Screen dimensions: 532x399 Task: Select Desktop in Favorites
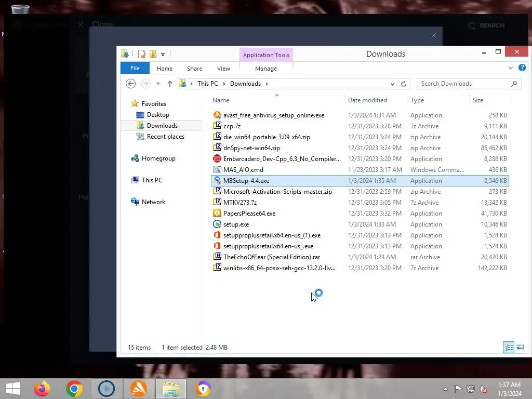coord(158,115)
